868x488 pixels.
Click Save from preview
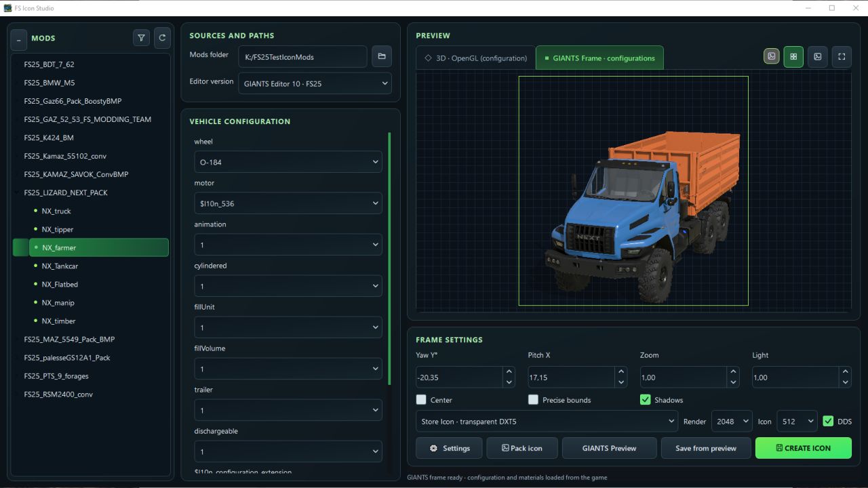706,448
